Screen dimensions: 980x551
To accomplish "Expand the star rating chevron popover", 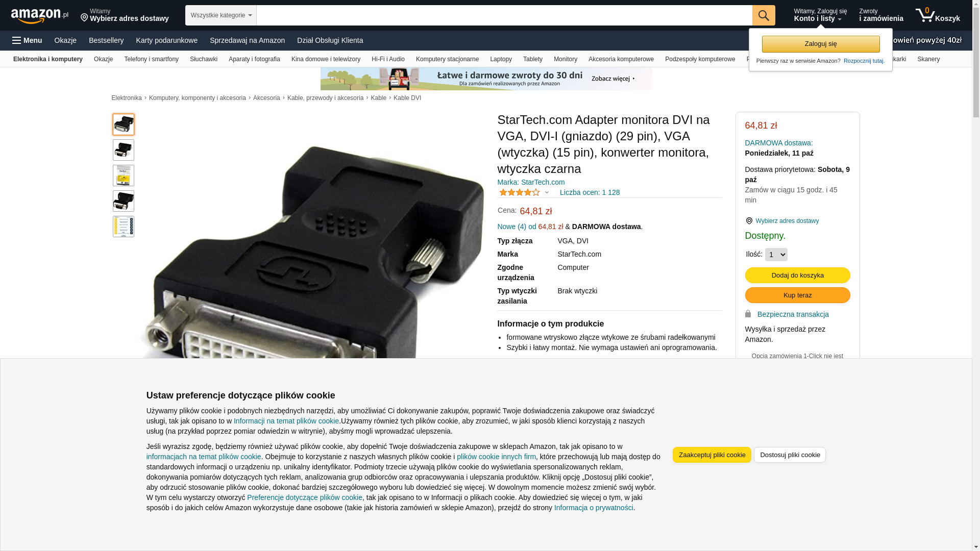I will (547, 193).
